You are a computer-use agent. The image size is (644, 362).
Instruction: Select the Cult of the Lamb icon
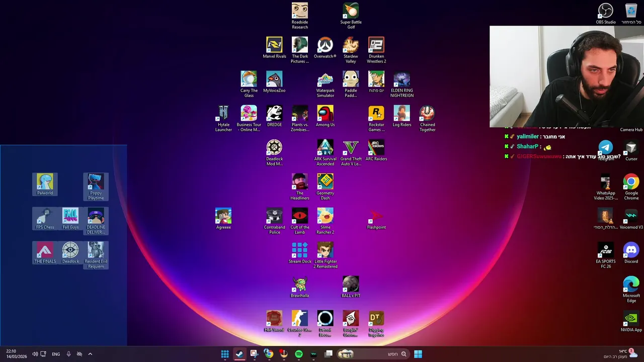(300, 221)
